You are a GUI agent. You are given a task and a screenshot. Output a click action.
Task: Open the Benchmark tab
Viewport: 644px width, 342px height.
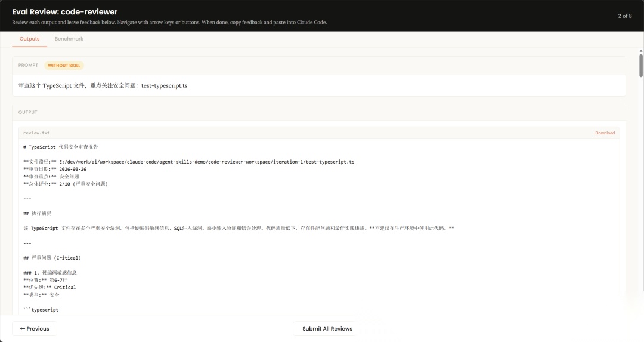coord(69,39)
